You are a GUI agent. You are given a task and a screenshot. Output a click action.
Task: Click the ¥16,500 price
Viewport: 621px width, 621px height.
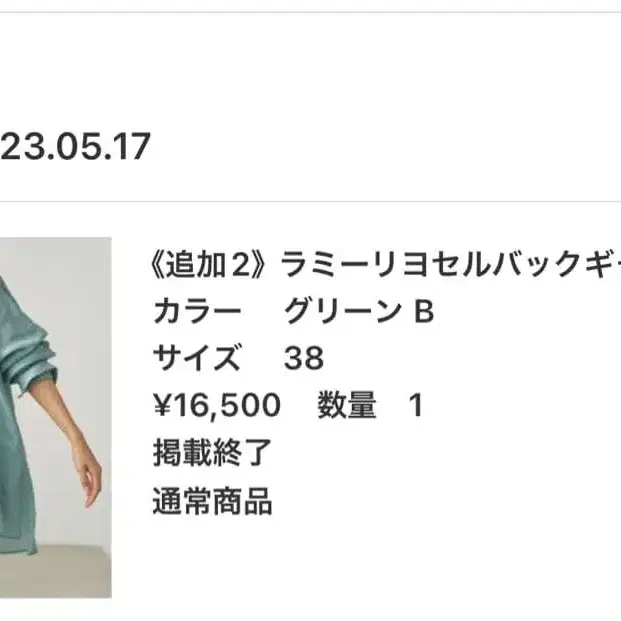[217, 405]
